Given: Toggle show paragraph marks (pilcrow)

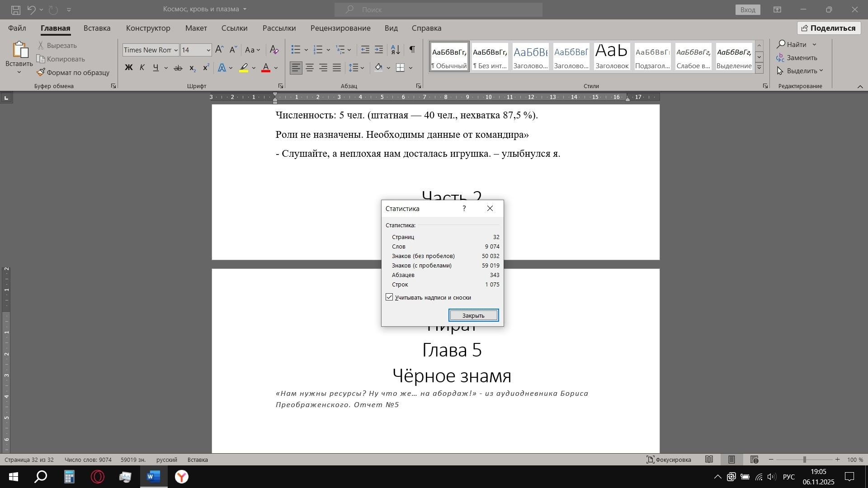Looking at the screenshot, I should 412,49.
